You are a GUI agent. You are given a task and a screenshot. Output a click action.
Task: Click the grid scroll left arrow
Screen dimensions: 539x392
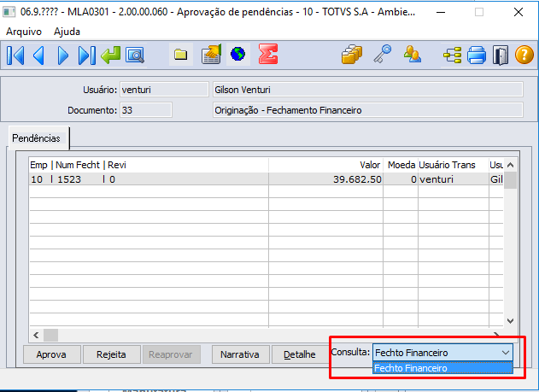(36, 335)
